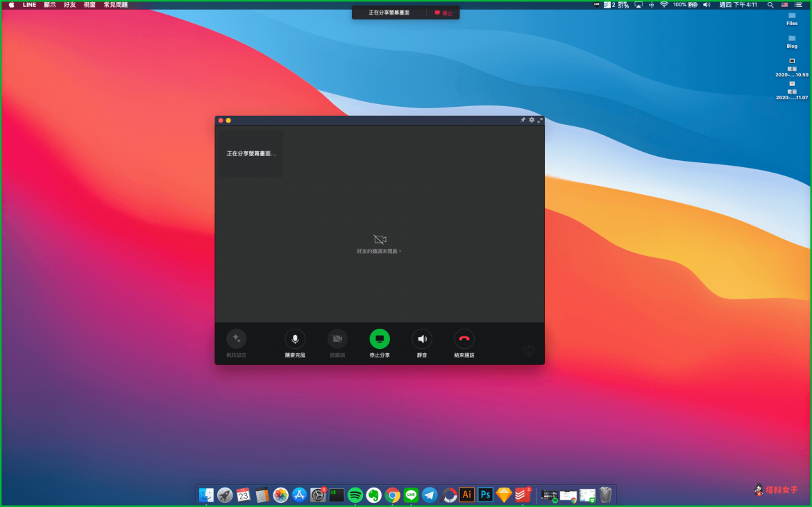Select the Blog folder on the desktop
The image size is (812, 507).
tap(792, 39)
